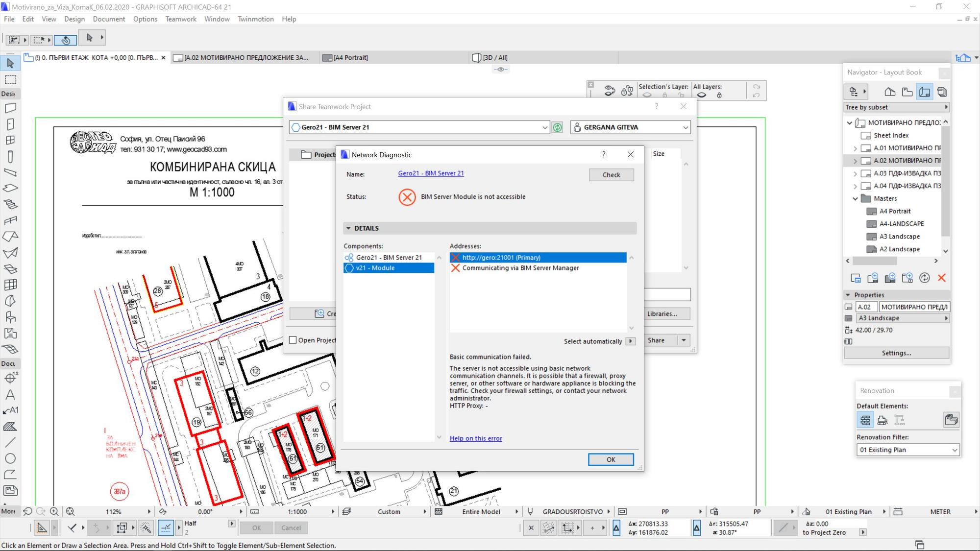980x551 pixels.
Task: Open the Design menu
Action: click(74, 19)
